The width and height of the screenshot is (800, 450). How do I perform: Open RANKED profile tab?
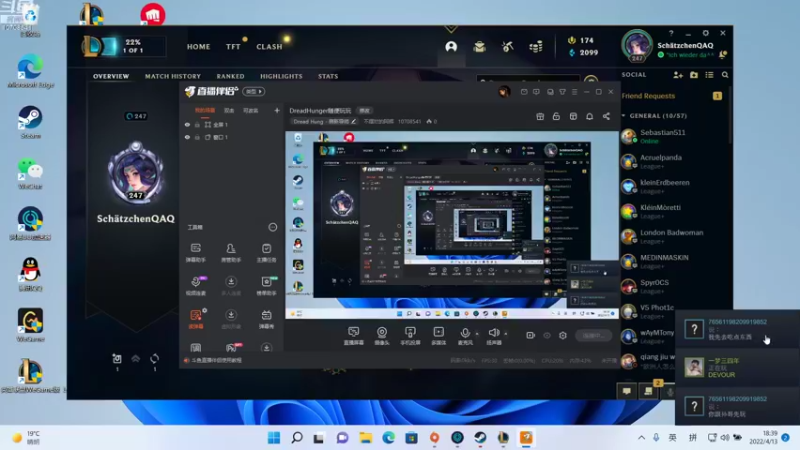pos(231,76)
